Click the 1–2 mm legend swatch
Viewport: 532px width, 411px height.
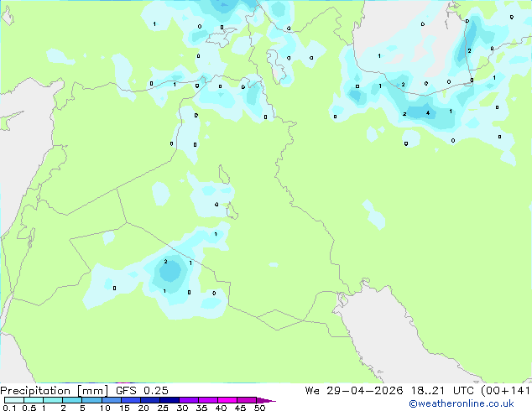[x=53, y=400]
